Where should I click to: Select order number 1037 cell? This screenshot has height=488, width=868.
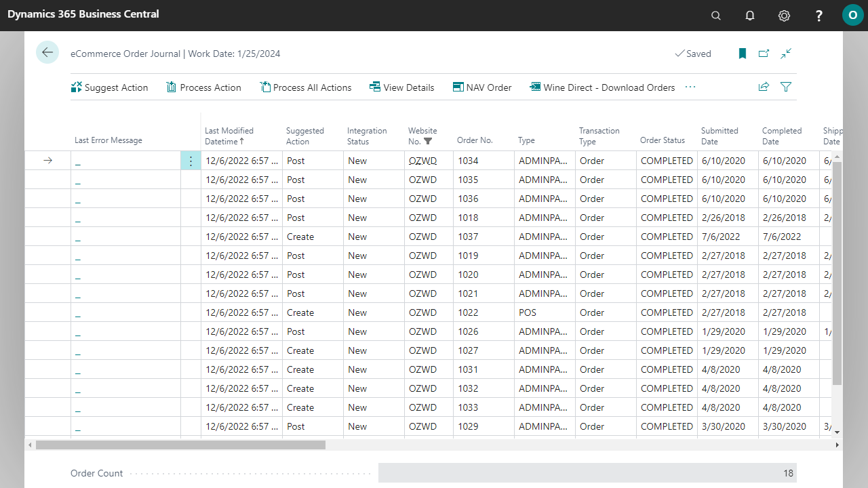click(484, 237)
